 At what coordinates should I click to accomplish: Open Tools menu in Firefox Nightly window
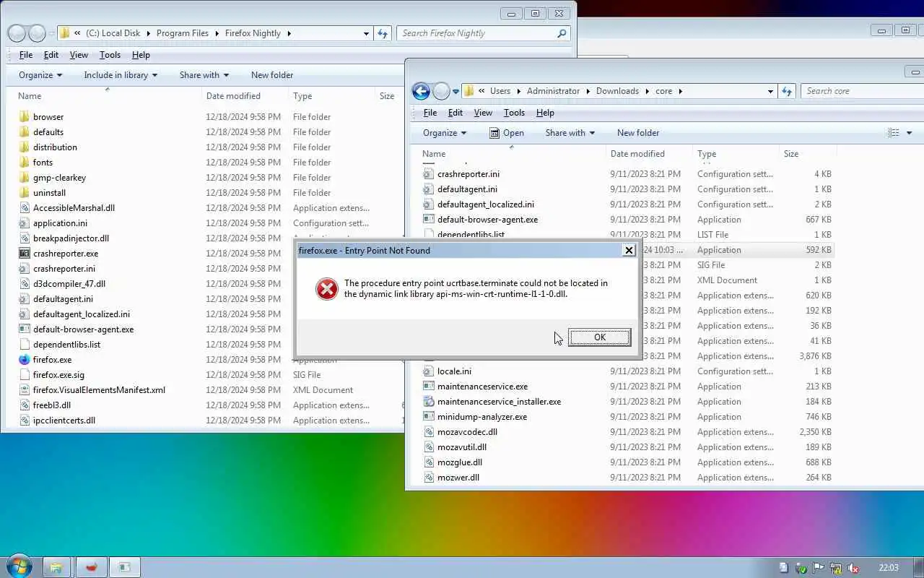(110, 55)
